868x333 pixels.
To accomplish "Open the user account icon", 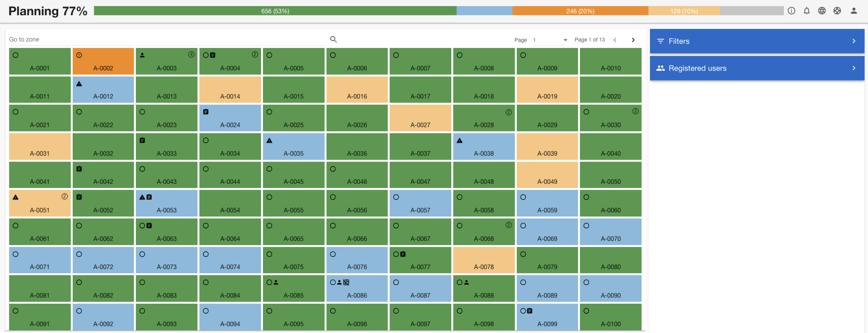I will pos(854,11).
